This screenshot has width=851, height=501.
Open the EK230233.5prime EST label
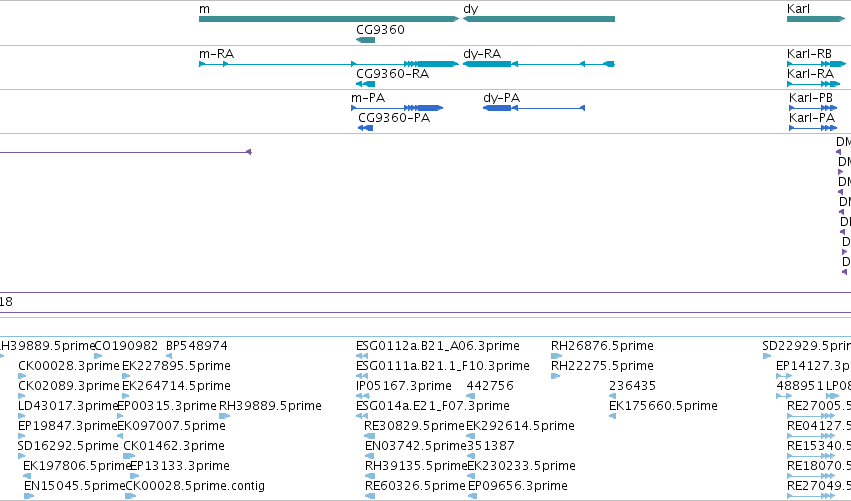tap(522, 466)
